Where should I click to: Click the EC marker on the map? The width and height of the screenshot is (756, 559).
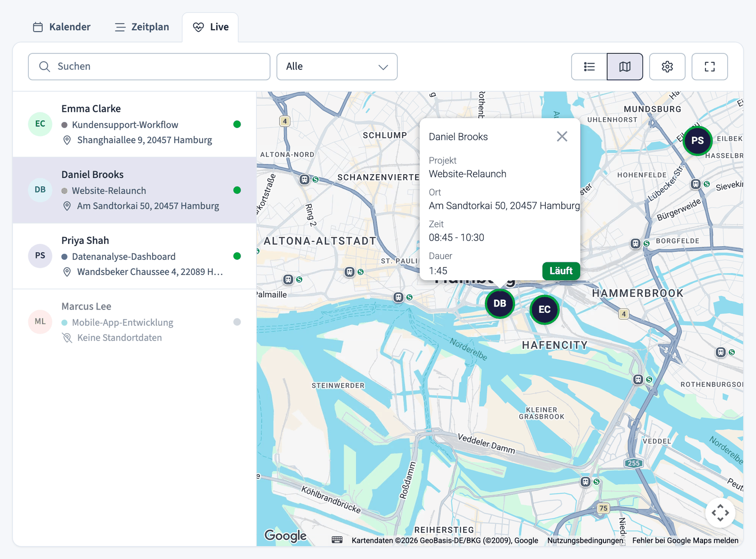click(544, 310)
